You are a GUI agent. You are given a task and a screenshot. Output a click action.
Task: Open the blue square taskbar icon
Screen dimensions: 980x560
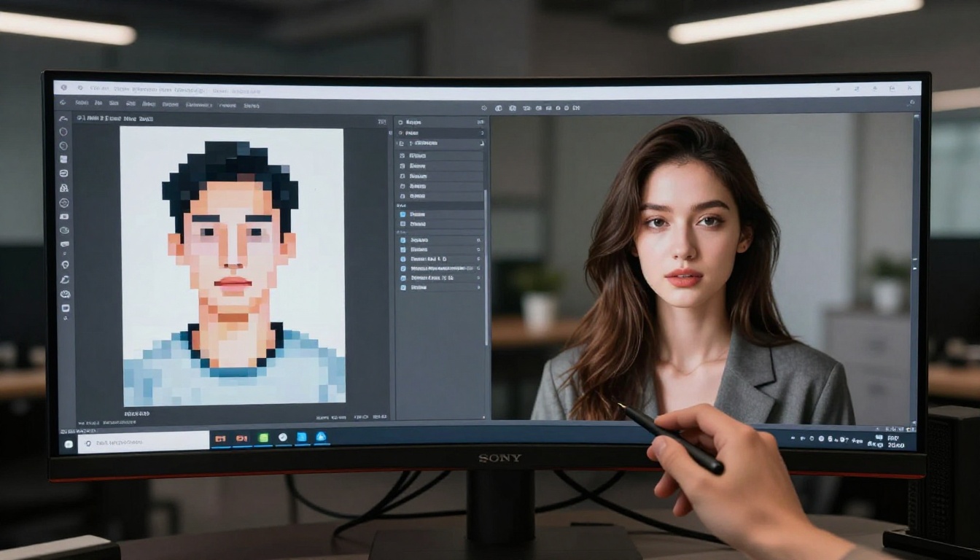301,437
